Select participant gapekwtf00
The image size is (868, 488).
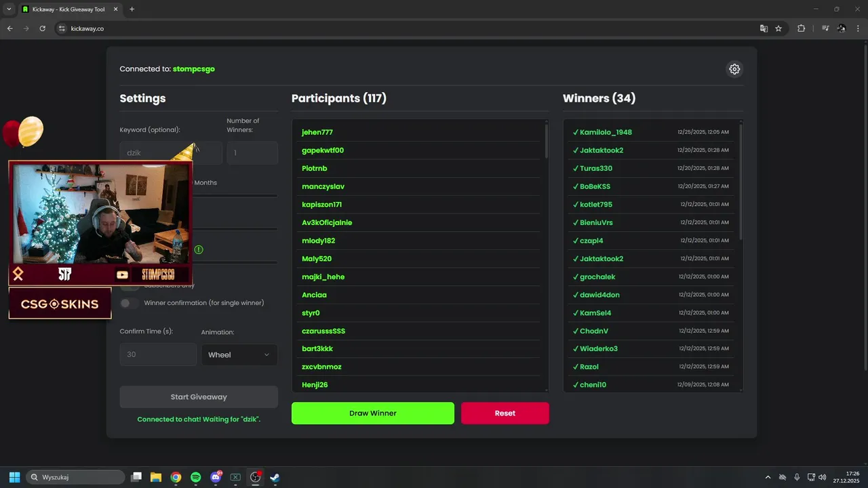[x=323, y=150]
